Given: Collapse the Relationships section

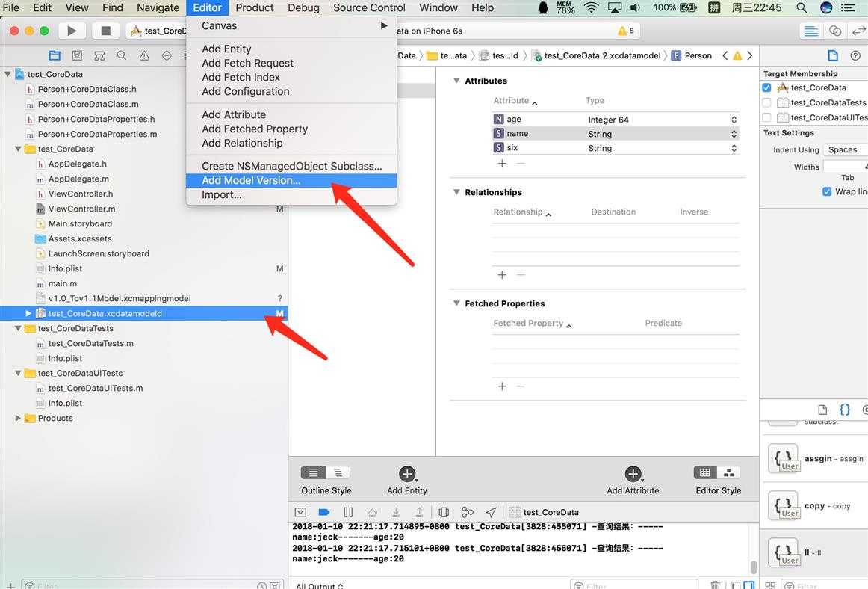Looking at the screenshot, I should tap(456, 192).
